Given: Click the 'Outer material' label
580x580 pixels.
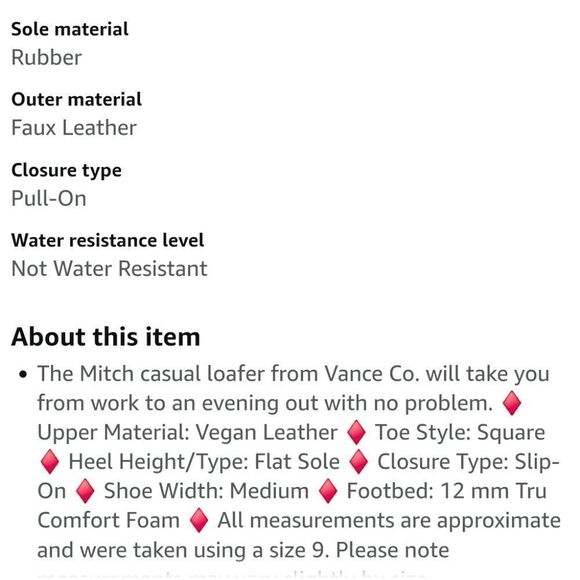Looking at the screenshot, I should pyautogui.click(x=76, y=100).
